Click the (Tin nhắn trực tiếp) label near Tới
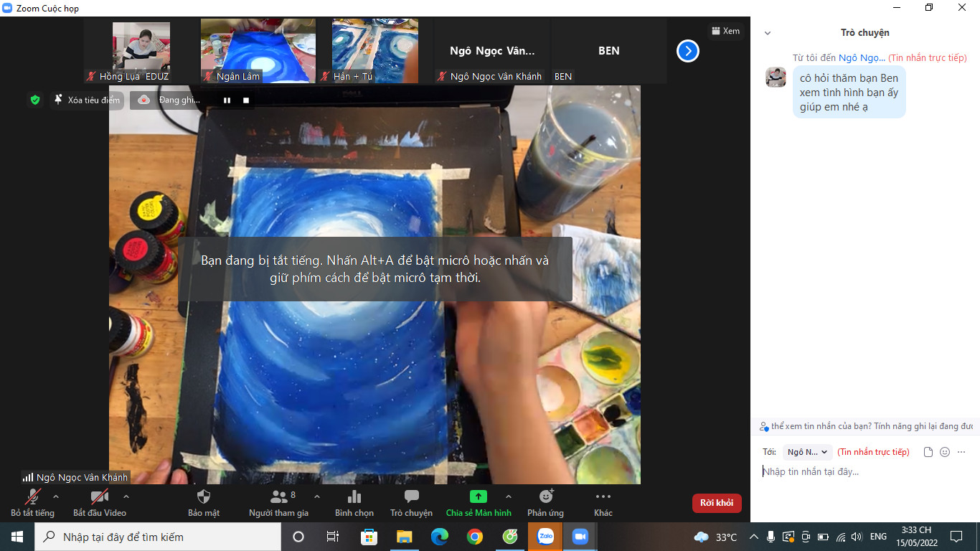 tap(873, 452)
